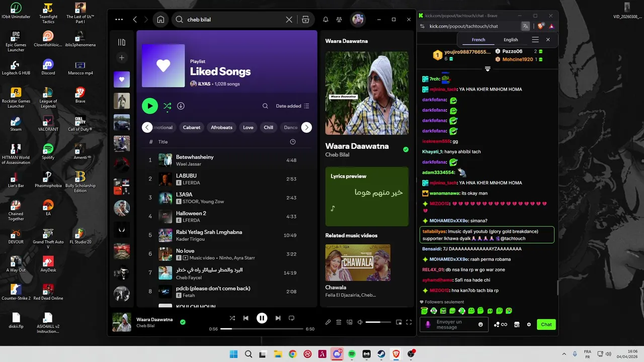
Task: Open Kick shop icon
Action: (517, 324)
